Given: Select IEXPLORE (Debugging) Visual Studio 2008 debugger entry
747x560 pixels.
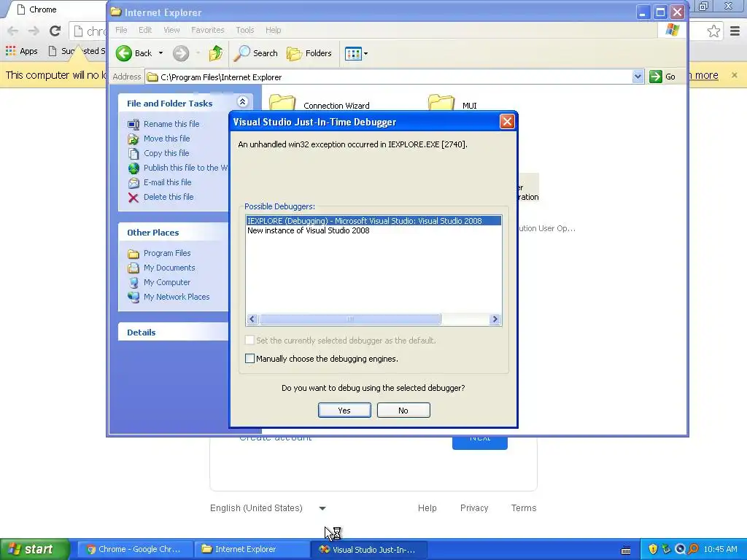Looking at the screenshot, I should click(x=373, y=221).
